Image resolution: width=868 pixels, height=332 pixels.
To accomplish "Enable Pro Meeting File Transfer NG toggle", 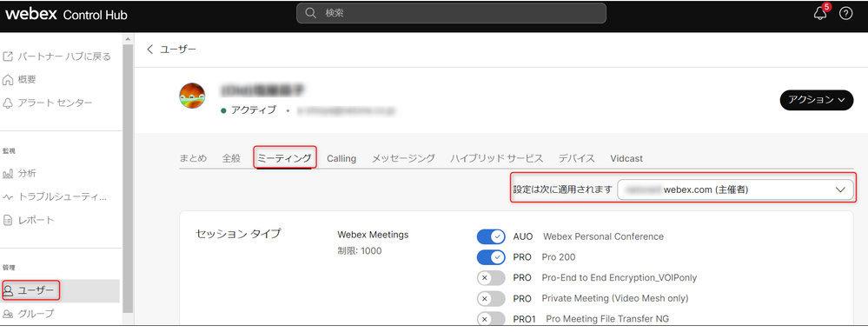I will 491,319.
